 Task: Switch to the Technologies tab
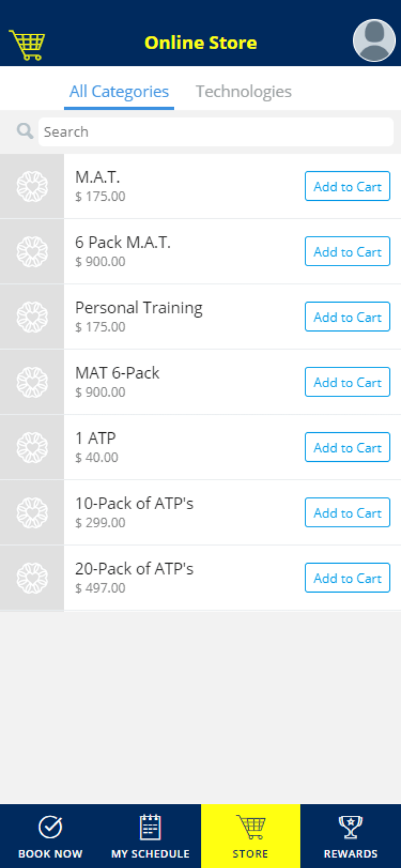[x=244, y=91]
